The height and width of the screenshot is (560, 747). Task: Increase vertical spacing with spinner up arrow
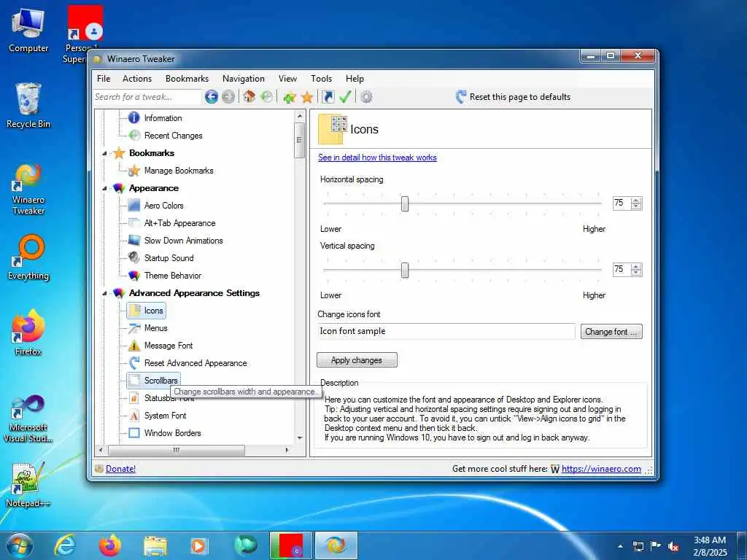pyautogui.click(x=636, y=267)
